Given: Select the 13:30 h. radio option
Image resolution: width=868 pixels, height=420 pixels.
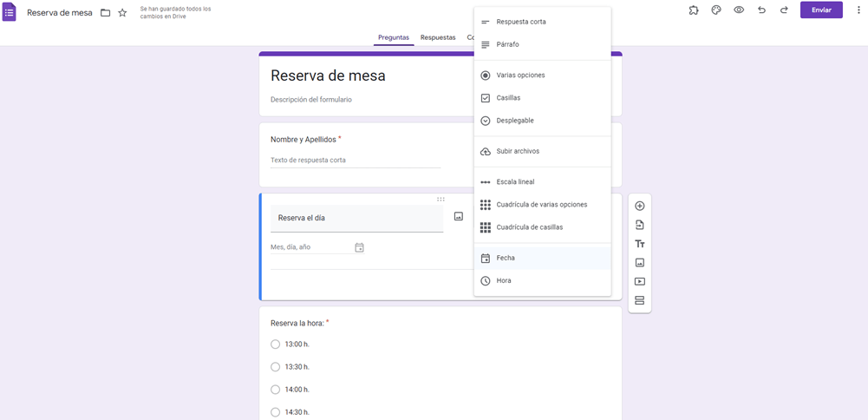Looking at the screenshot, I should (276, 367).
